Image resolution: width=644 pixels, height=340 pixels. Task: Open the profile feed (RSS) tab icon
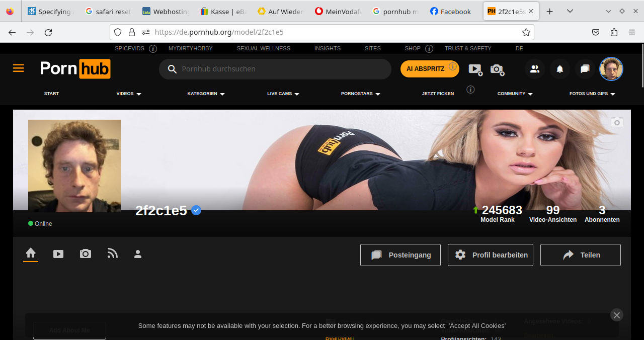112,254
